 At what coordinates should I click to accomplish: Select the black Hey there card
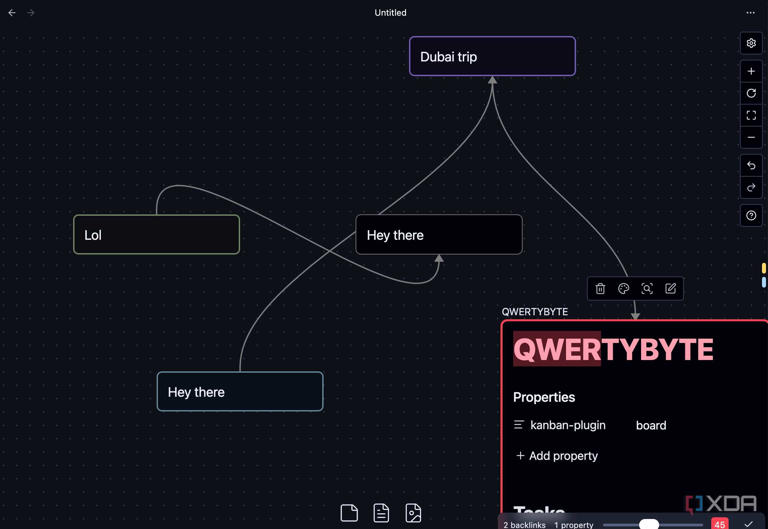439,235
